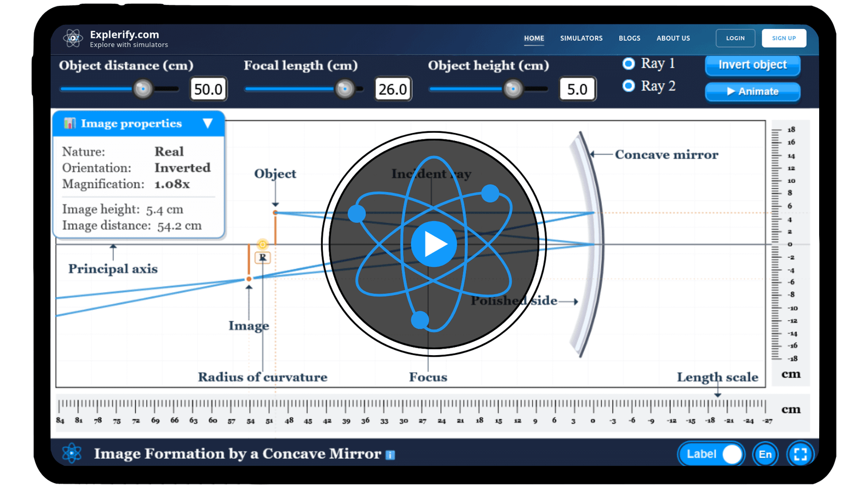Click the fullscreen icon at bottom right
Screen dimensions: 868x488
coord(800,454)
